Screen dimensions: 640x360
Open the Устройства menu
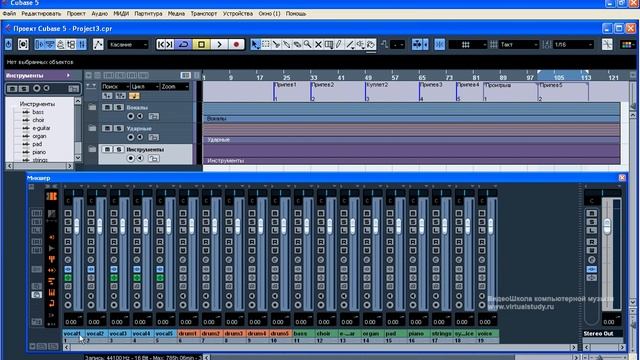pyautogui.click(x=238, y=13)
